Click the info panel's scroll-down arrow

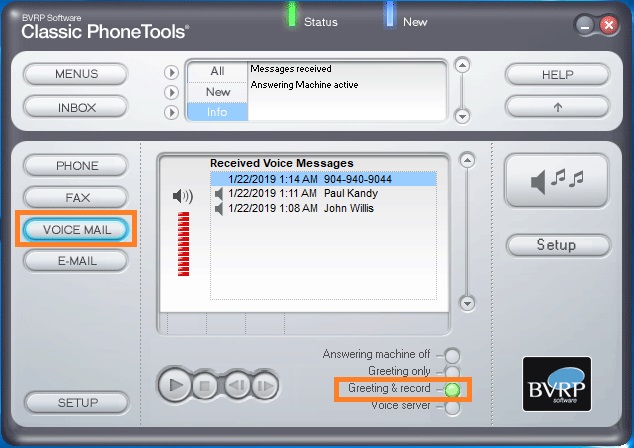click(462, 116)
